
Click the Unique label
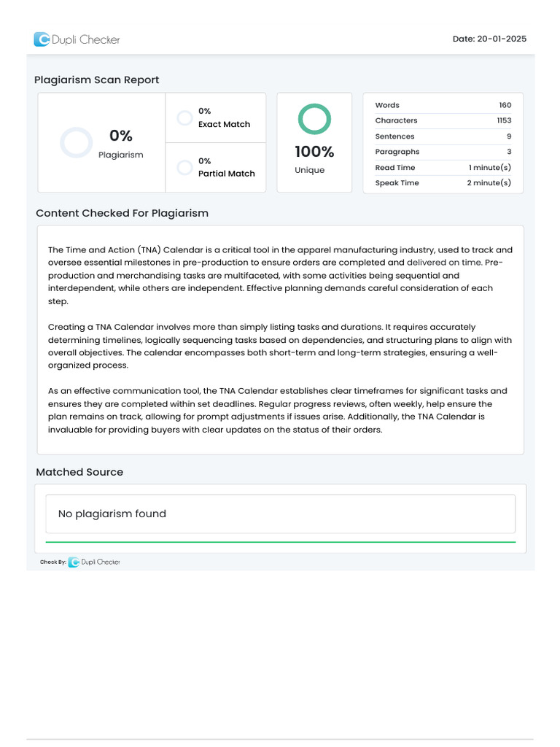tap(309, 170)
